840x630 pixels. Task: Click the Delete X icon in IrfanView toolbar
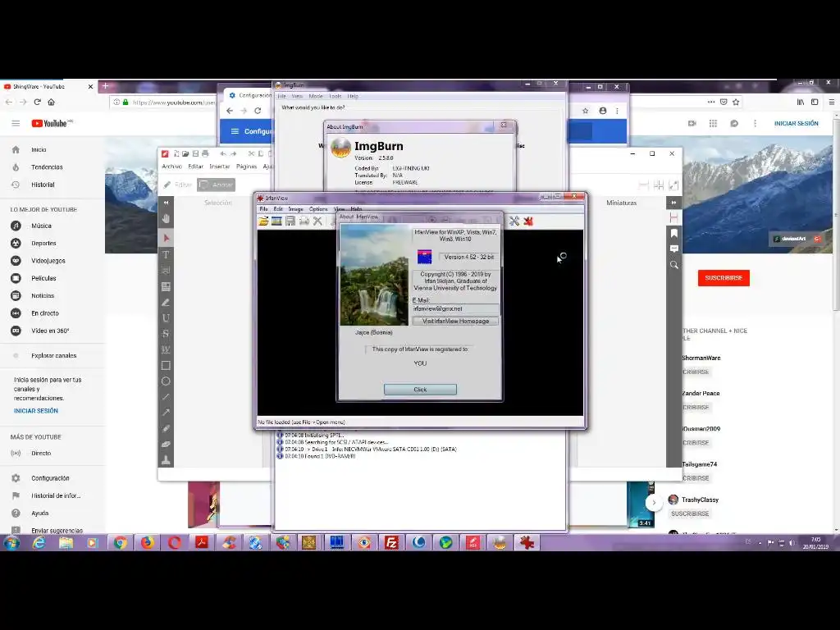pyautogui.click(x=317, y=221)
